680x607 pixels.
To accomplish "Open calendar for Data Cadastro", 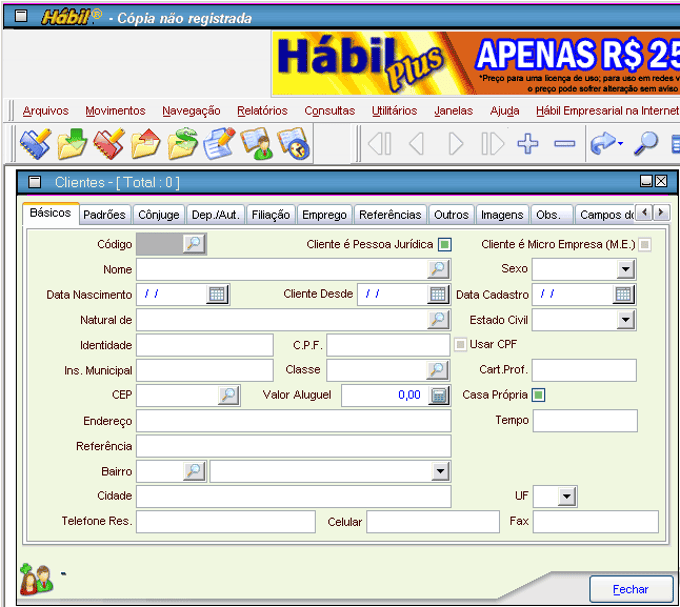I will click(624, 294).
